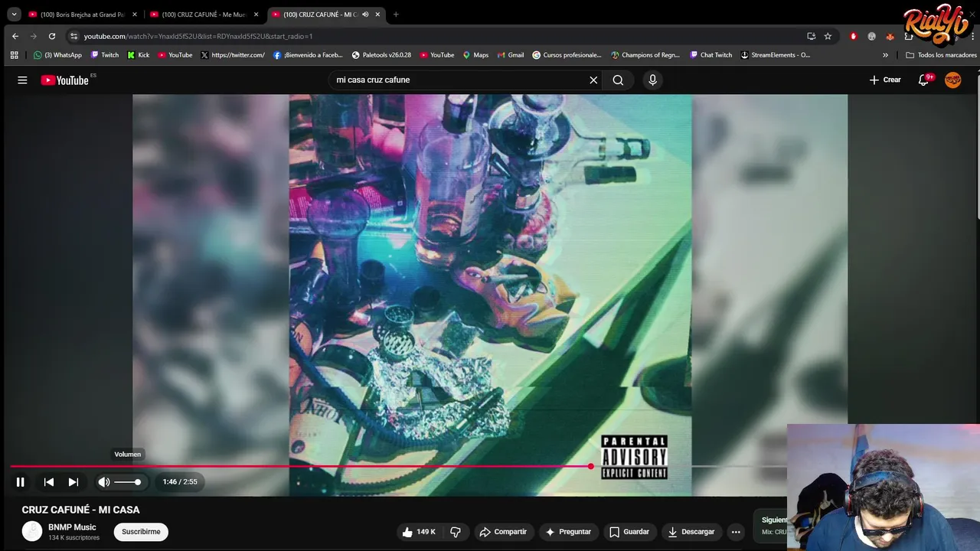Open the account avatar menu
The height and width of the screenshot is (551, 980).
point(953,80)
